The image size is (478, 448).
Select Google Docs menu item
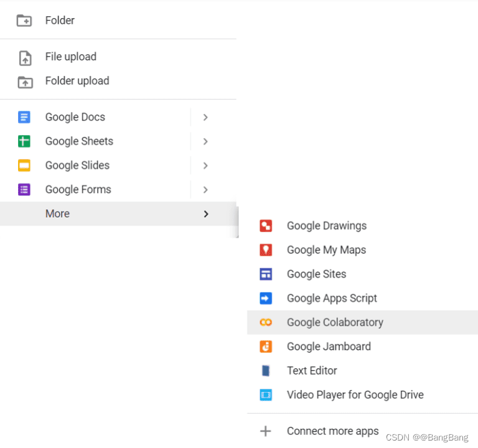pos(118,117)
